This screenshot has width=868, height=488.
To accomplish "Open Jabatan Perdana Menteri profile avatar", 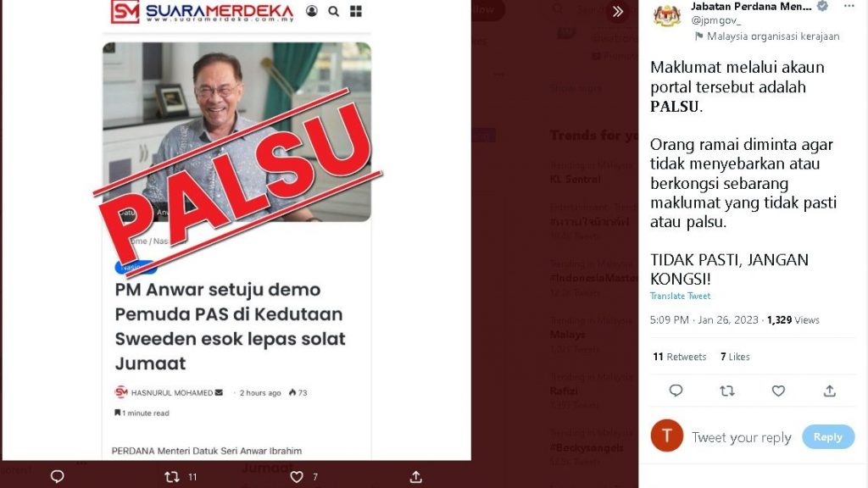I will [x=667, y=15].
